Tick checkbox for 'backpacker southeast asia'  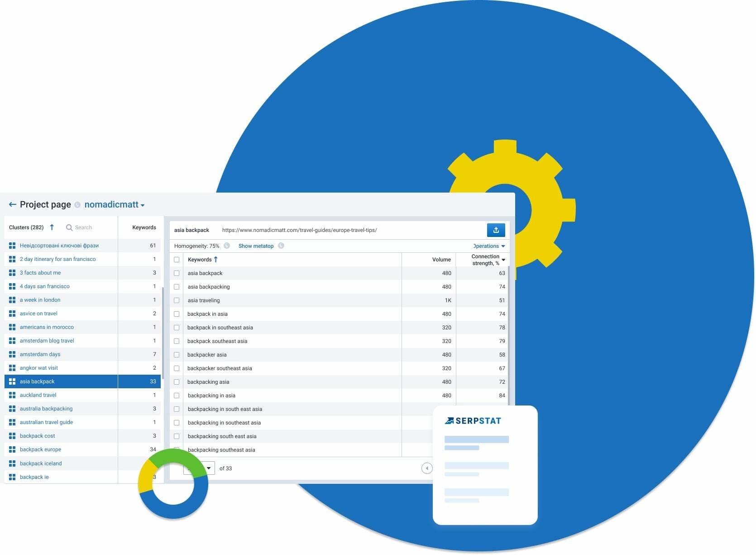(x=177, y=368)
